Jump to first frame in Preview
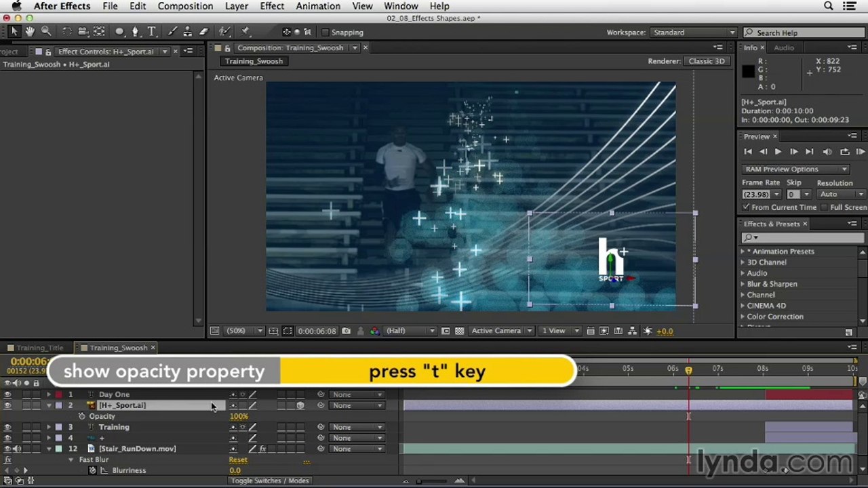 (x=748, y=152)
